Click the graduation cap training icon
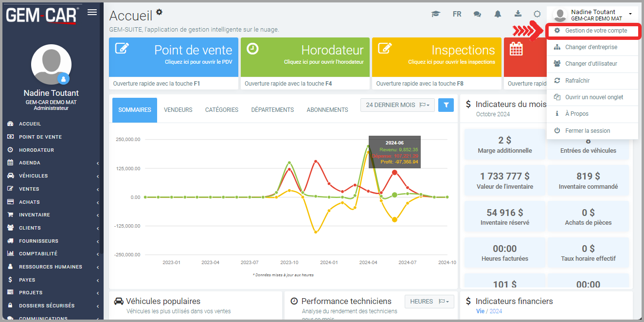The width and height of the screenshot is (644, 322). tap(435, 14)
